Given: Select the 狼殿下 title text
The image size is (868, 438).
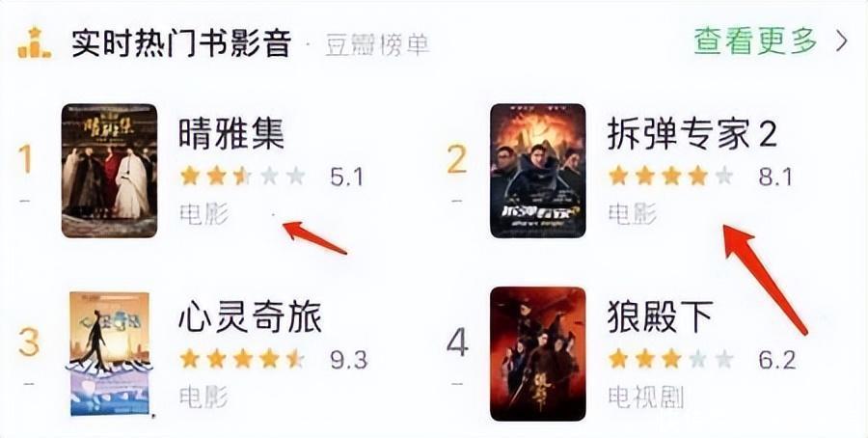Looking at the screenshot, I should point(660,316).
